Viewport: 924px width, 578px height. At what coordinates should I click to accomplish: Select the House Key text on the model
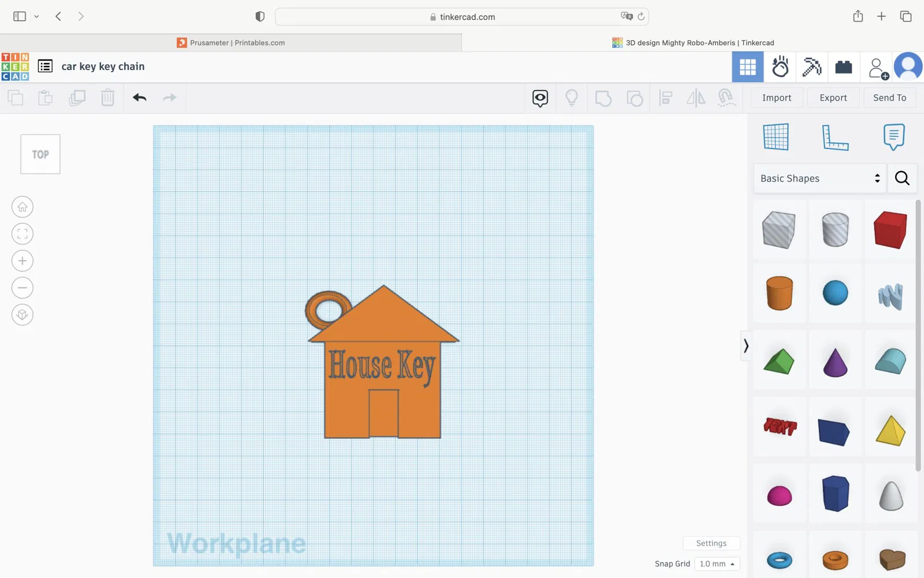tap(382, 366)
